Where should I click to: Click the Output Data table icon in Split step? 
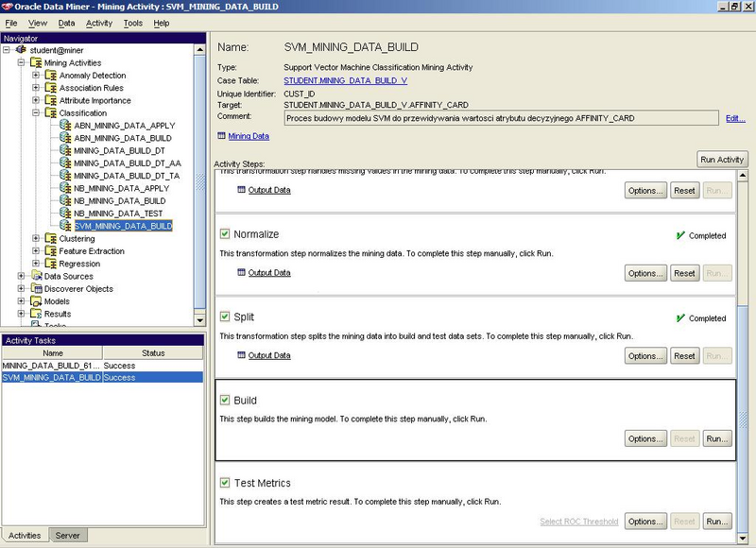click(242, 355)
